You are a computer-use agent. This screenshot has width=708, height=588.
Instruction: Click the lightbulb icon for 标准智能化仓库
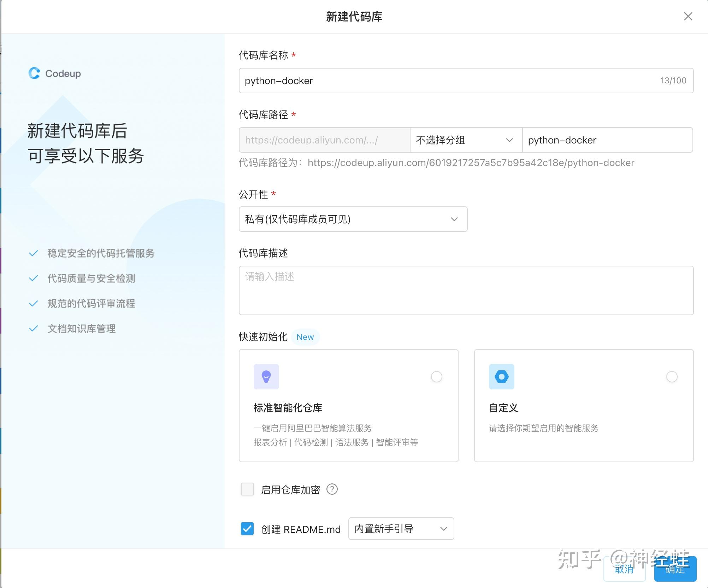click(266, 377)
